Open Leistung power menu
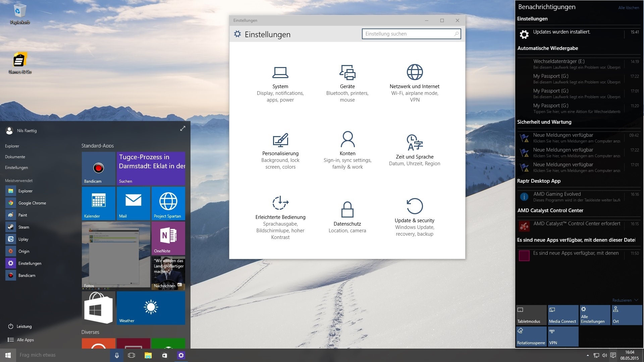The height and width of the screenshot is (362, 644). 24,326
